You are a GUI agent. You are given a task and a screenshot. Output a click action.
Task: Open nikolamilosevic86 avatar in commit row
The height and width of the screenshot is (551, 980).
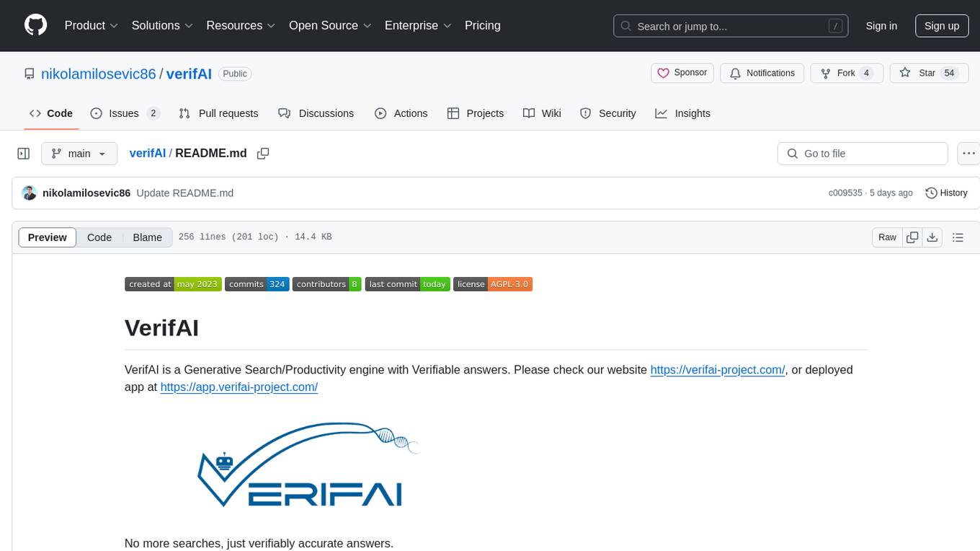30,193
